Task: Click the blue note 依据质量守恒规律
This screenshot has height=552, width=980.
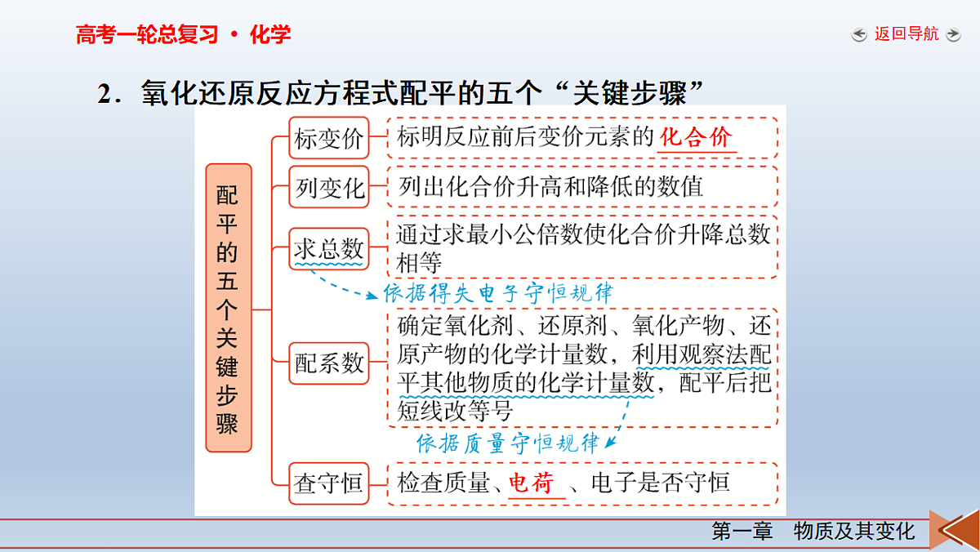Action: pyautogui.click(x=507, y=443)
